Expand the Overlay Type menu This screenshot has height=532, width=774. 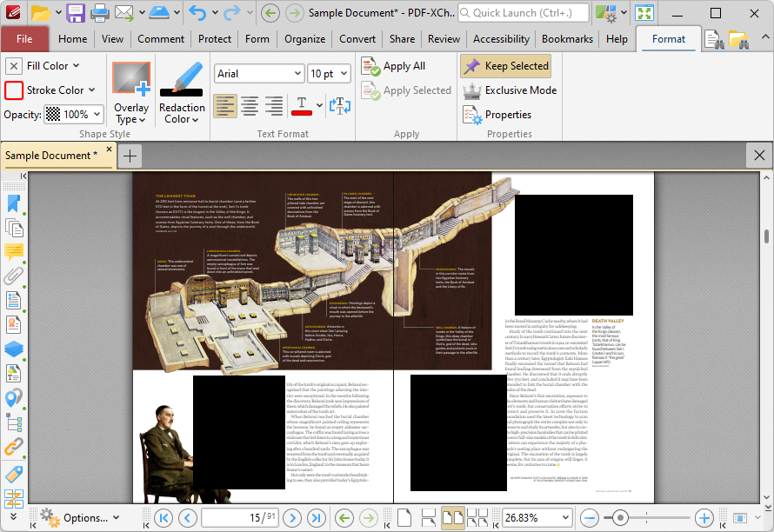(x=130, y=114)
